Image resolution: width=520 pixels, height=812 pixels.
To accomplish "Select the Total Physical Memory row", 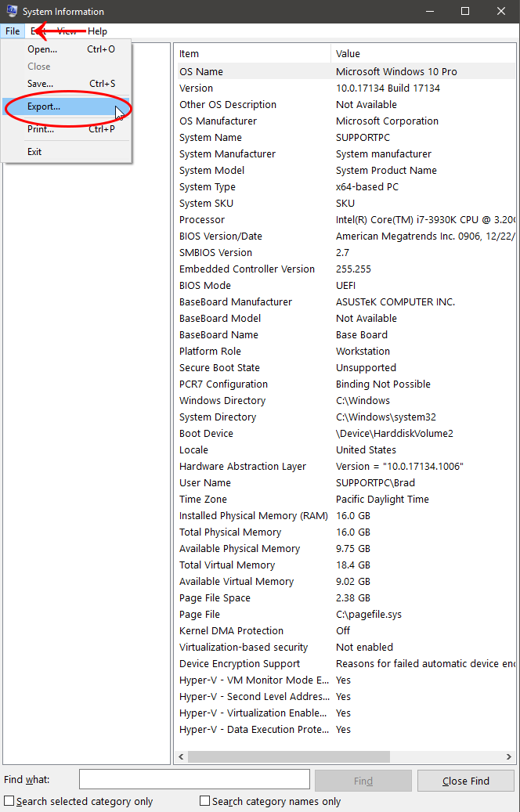I will [x=346, y=532].
